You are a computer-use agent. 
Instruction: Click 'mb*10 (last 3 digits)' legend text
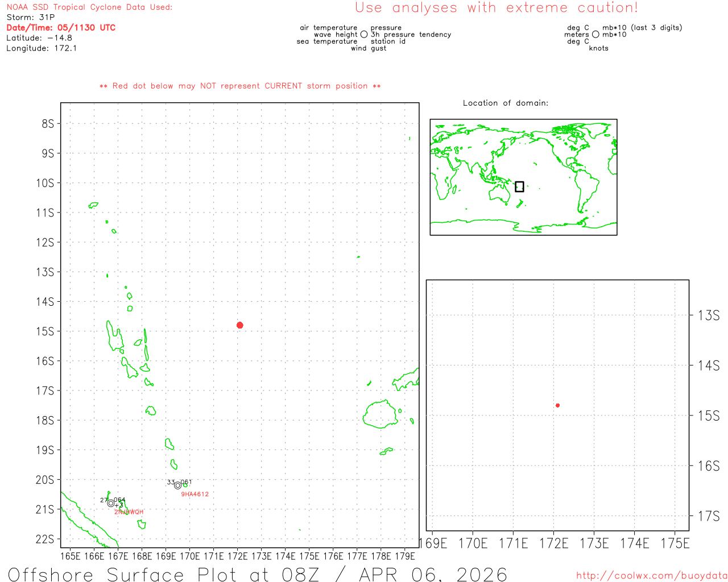coord(642,28)
